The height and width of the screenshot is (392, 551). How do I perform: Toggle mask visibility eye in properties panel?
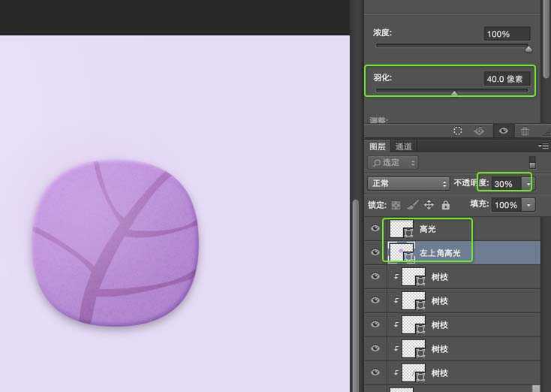tap(503, 131)
